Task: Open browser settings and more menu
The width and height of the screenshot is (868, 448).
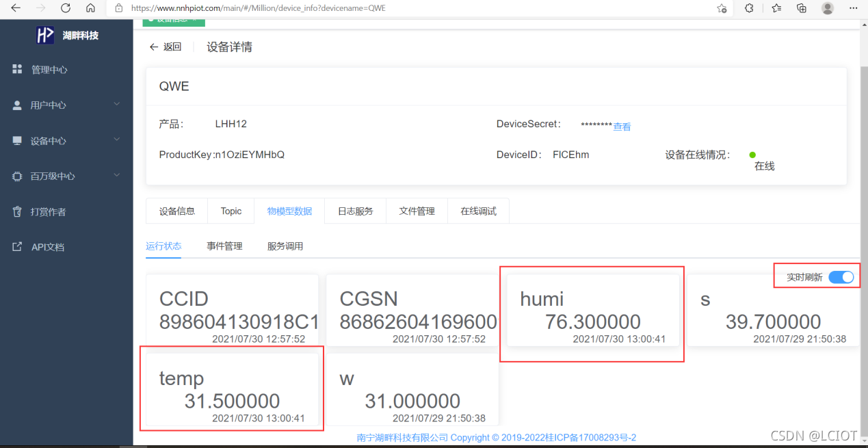Action: 853,8
